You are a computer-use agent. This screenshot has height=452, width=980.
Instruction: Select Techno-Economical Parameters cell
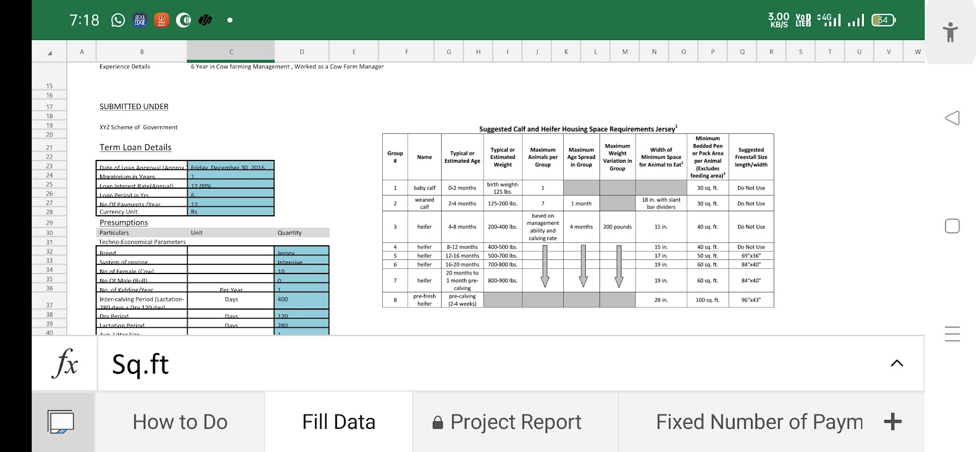pyautogui.click(x=143, y=242)
